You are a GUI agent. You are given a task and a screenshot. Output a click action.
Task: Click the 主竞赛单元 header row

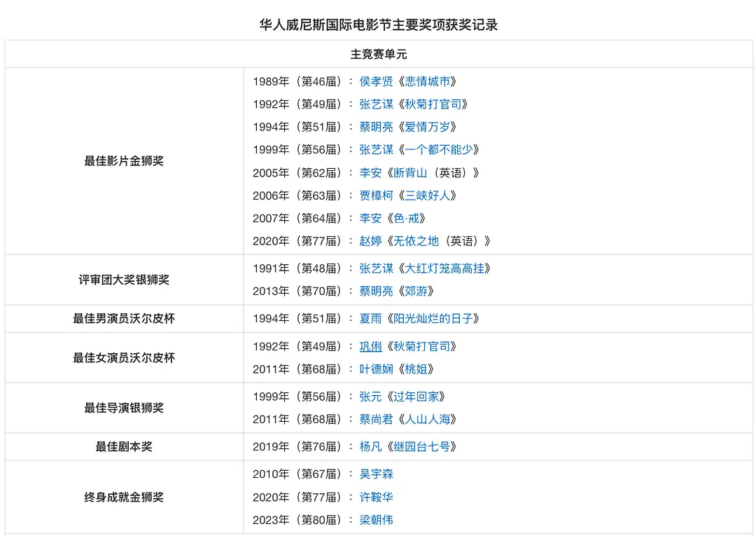(x=379, y=54)
